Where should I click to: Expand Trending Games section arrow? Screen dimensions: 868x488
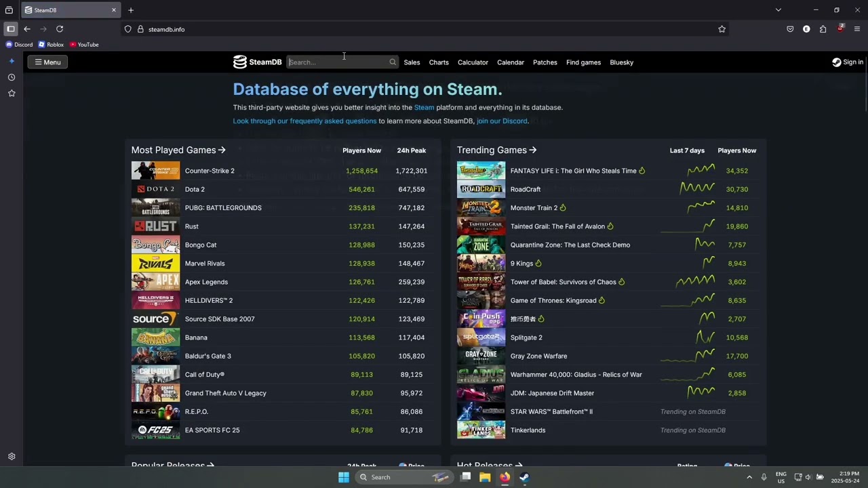[533, 150]
